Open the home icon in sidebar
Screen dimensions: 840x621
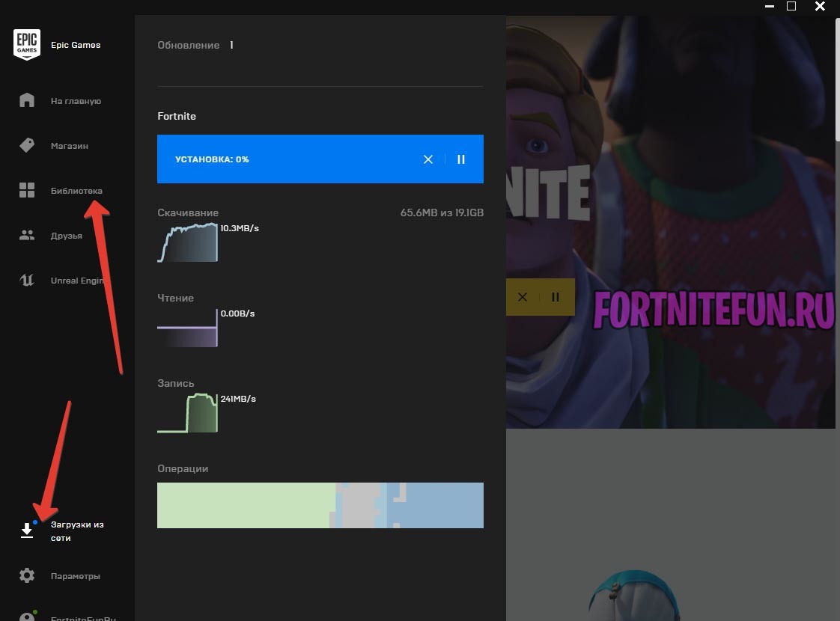[27, 100]
